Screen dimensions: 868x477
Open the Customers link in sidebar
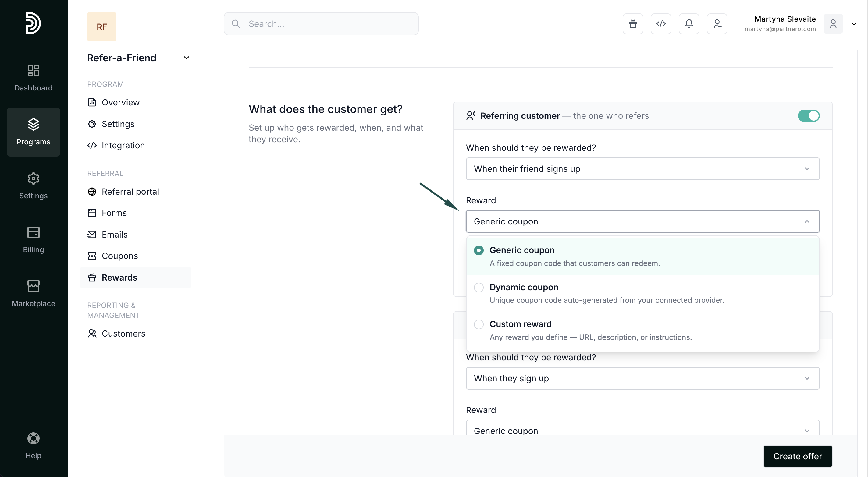click(123, 334)
